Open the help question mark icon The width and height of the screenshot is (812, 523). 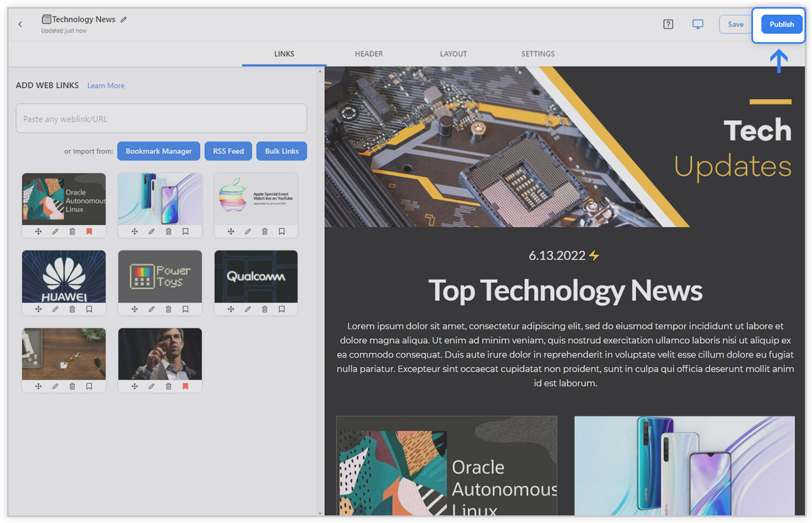(x=668, y=24)
